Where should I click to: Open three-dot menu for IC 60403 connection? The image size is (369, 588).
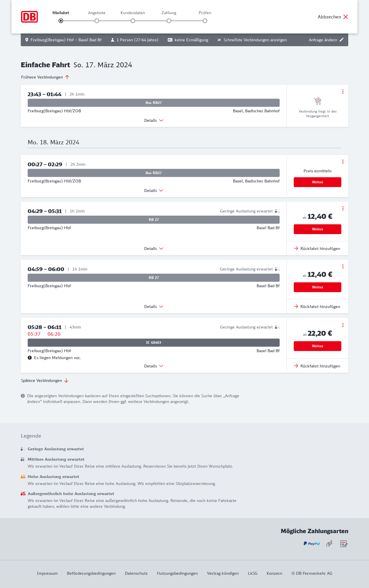343,325
